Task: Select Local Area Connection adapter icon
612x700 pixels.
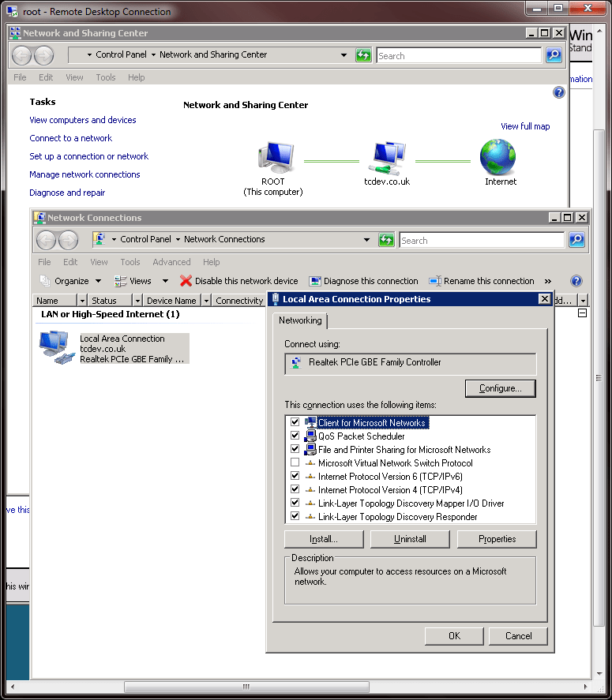Action: pyautogui.click(x=56, y=348)
